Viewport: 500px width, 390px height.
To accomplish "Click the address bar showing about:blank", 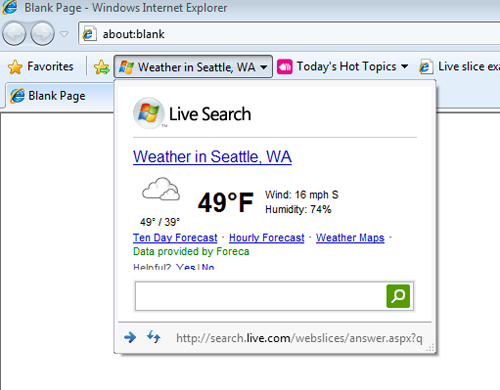I will point(289,34).
